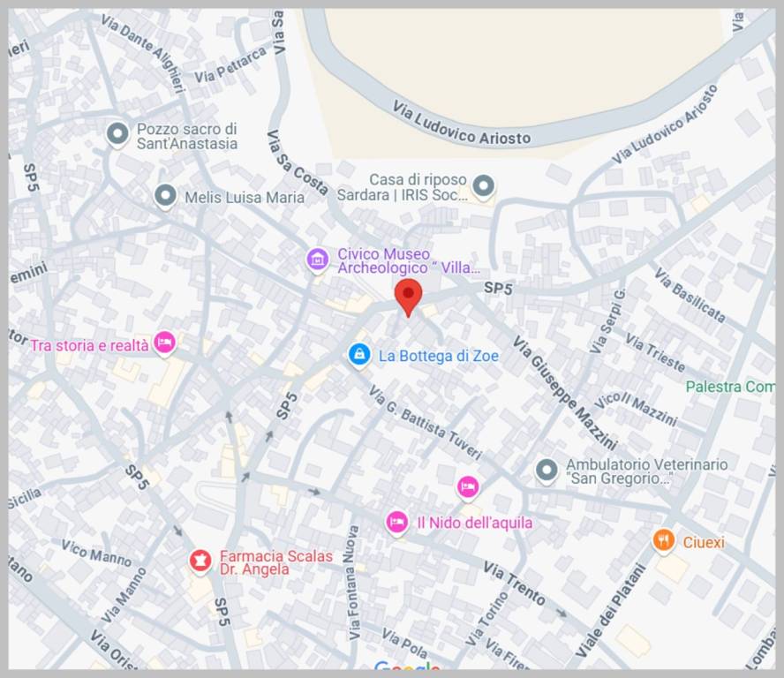Open the Il Nido dell'aquila text label
Viewport: 784px width, 678px height.
pos(474,523)
